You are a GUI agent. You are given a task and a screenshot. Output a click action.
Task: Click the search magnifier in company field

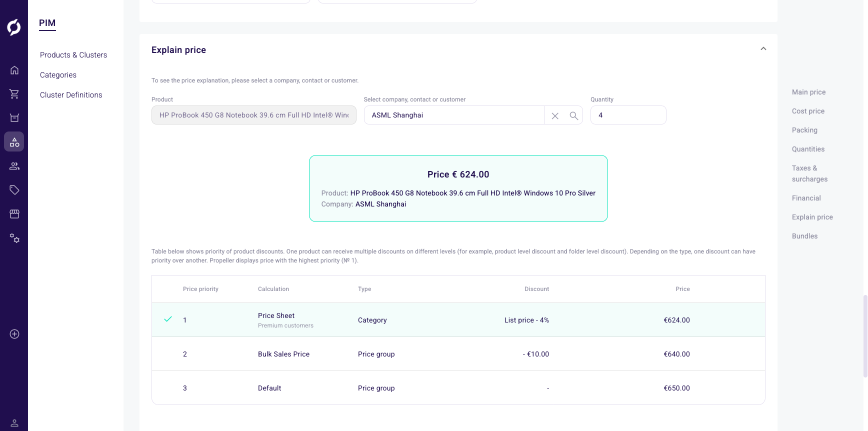(x=574, y=115)
